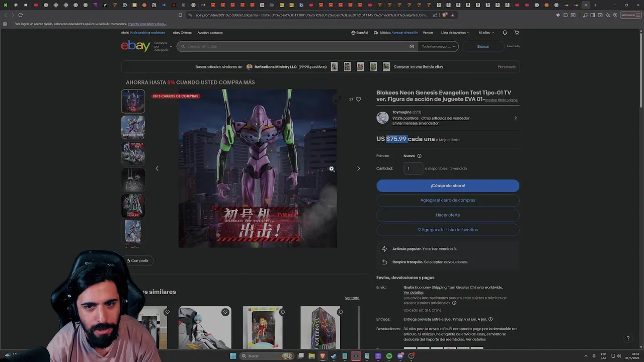Image resolution: width=644 pixels, height=362 pixels.
Task: Open the shopping cart icon
Action: point(517,33)
